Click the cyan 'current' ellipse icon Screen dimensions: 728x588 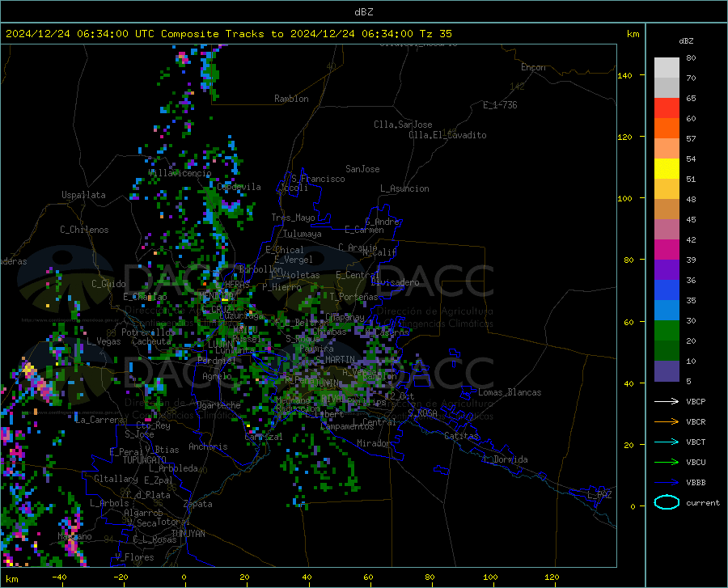point(667,502)
